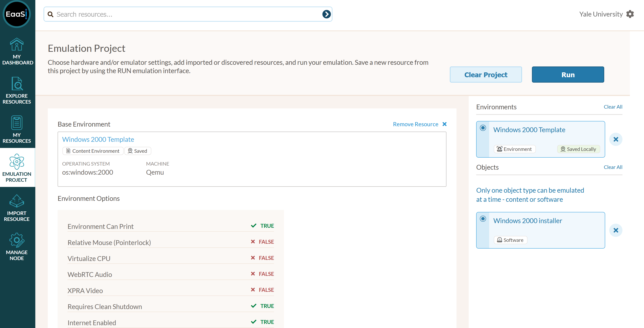Click the XPRA Video option label
Image resolution: width=644 pixels, height=328 pixels.
[85, 291]
